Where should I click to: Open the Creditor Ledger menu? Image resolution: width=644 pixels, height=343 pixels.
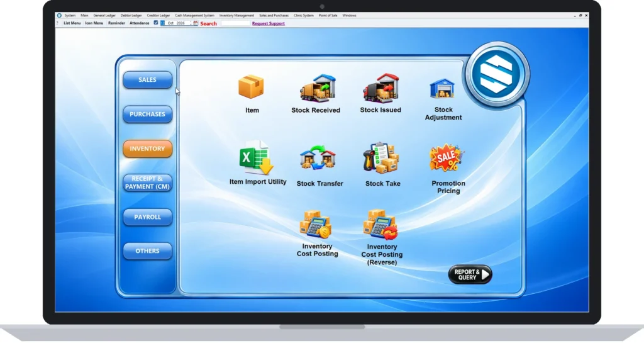click(x=158, y=16)
